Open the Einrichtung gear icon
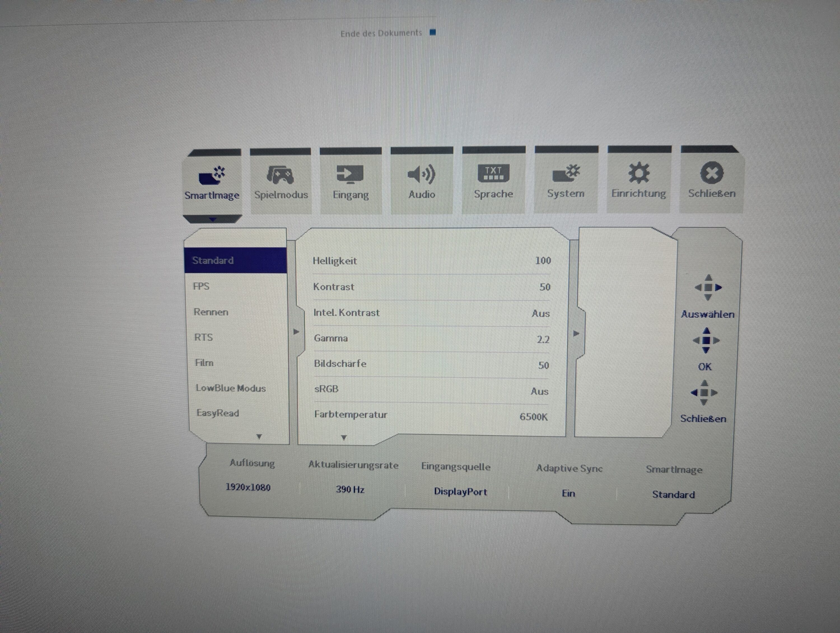840x633 pixels. (x=639, y=173)
